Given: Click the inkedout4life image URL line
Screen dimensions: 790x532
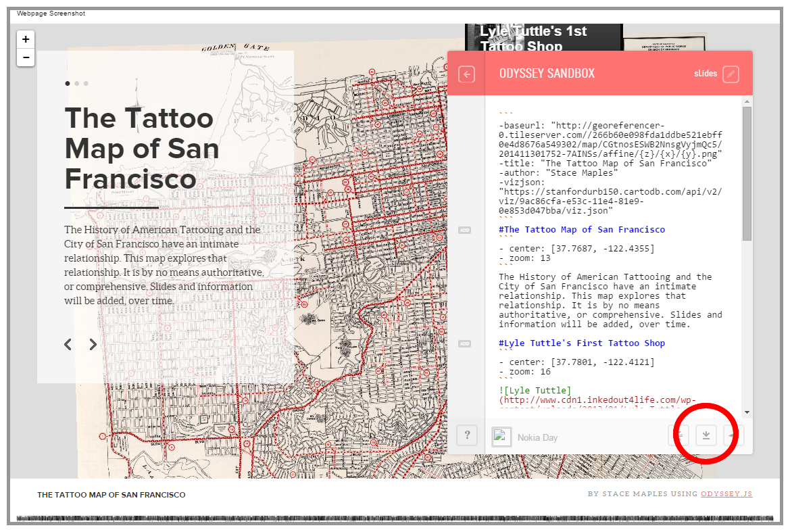Looking at the screenshot, I should point(597,400).
